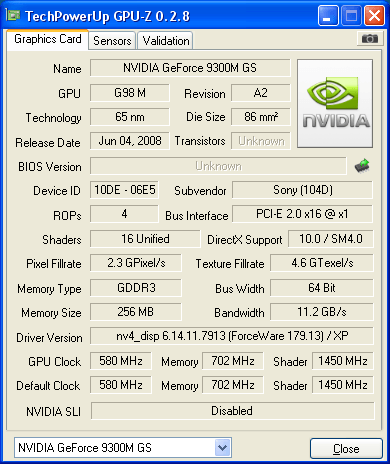
Task: Click the BIOS Version Unknown field
Action: click(218, 166)
